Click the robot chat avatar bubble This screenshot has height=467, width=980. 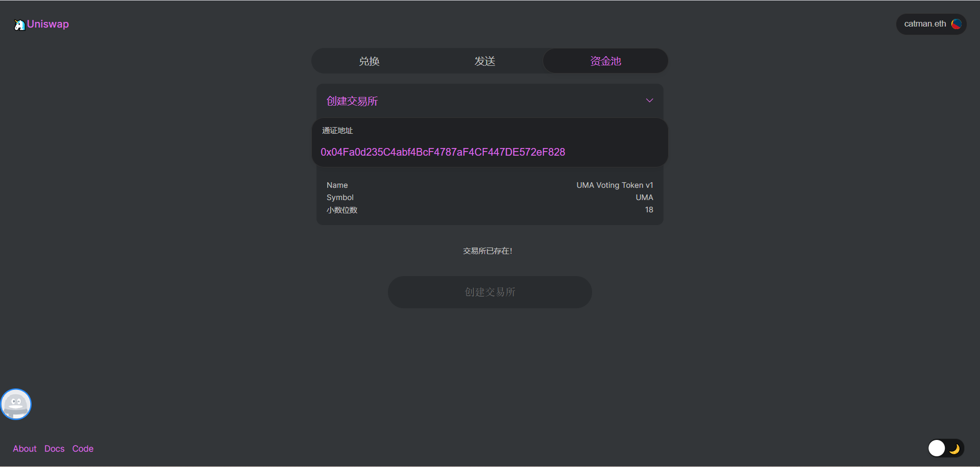click(x=16, y=404)
